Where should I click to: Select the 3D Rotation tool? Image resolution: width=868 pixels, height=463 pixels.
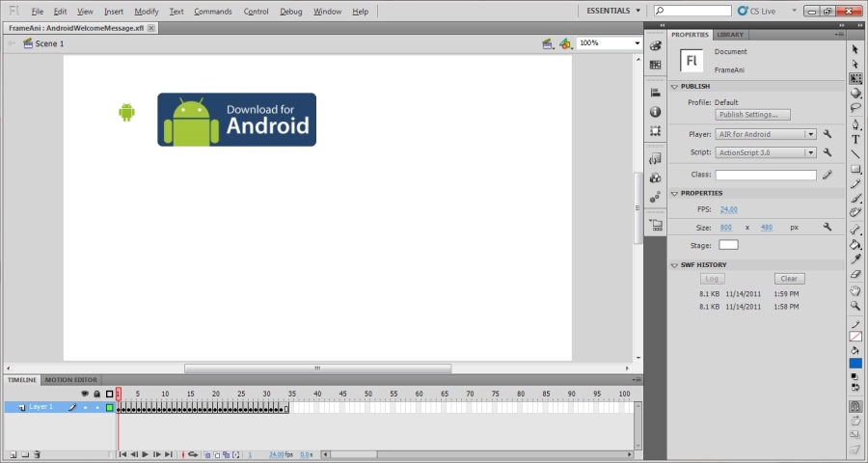855,93
